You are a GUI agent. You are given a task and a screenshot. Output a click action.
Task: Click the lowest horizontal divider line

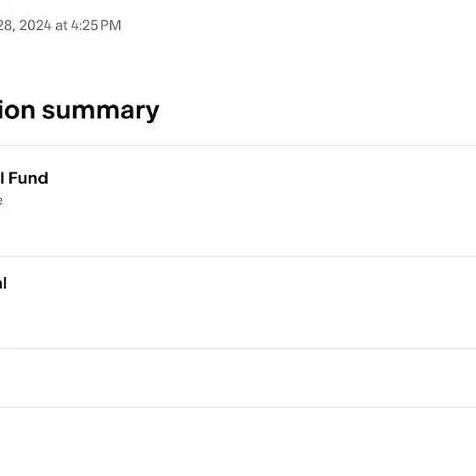tap(238, 407)
